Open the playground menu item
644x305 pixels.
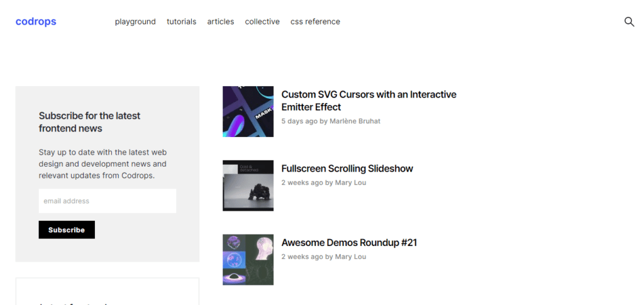(135, 22)
